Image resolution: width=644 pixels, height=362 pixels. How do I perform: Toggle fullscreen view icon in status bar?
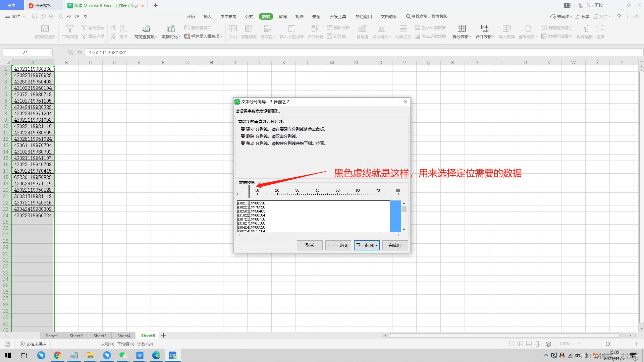pos(512,344)
